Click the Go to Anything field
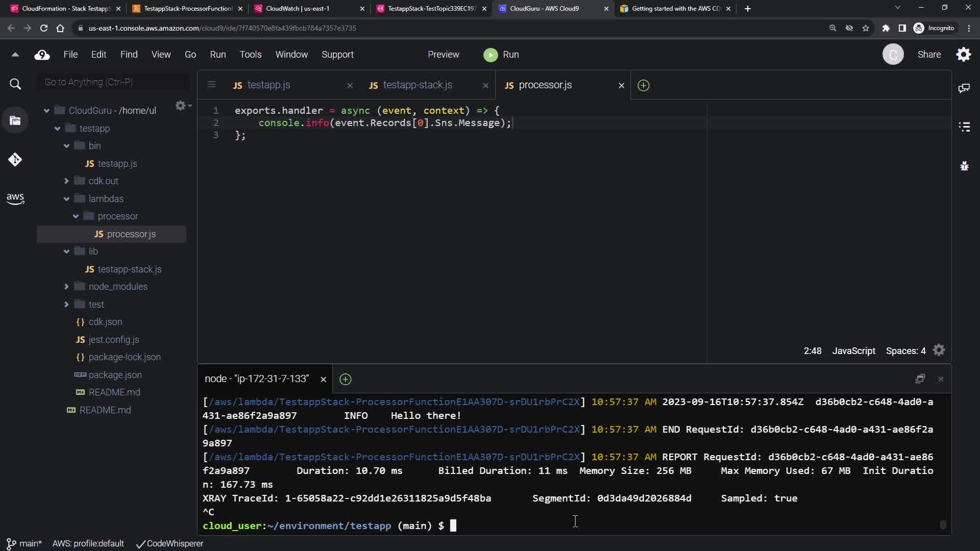 tap(113, 82)
